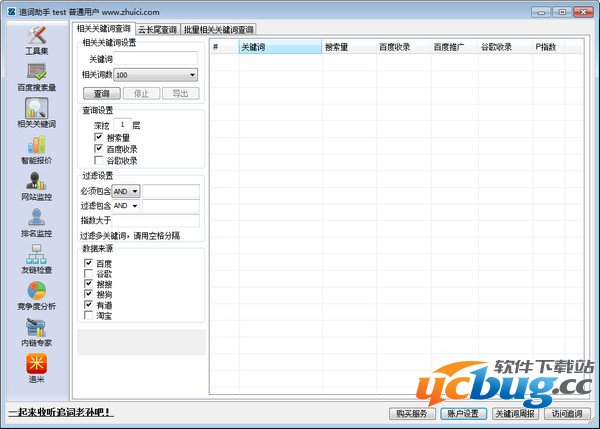The height and width of the screenshot is (429, 600).
Task: Enable the 谷歌收录 checkbox in query settings
Action: (99, 160)
